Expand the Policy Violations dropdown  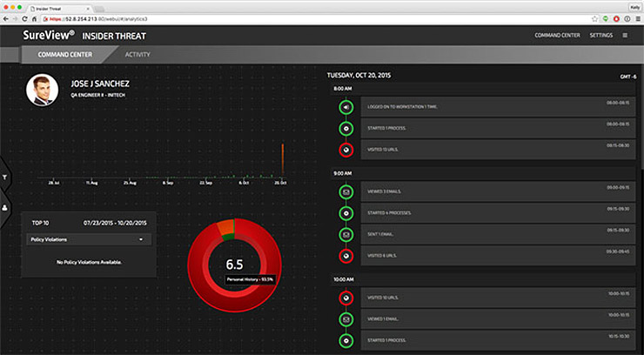140,239
